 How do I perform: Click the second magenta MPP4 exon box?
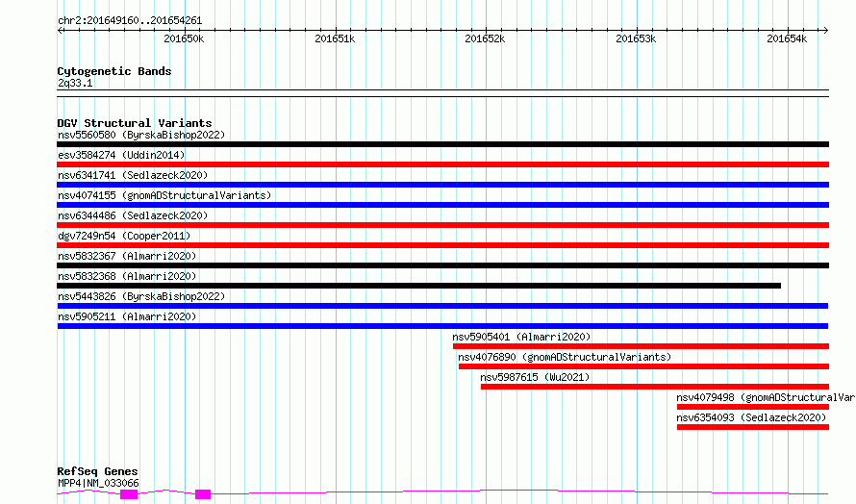(203, 494)
